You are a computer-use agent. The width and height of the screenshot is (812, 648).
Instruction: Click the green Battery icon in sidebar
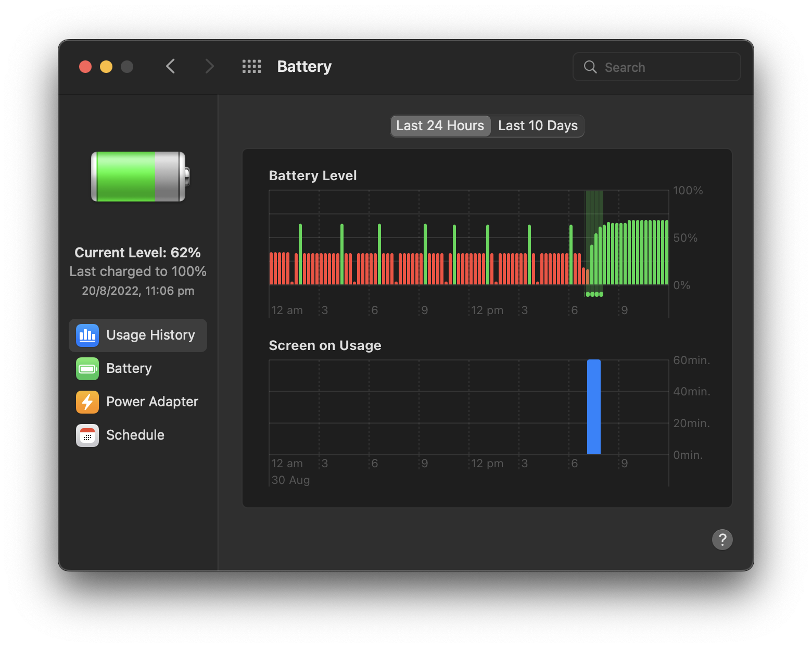(87, 369)
